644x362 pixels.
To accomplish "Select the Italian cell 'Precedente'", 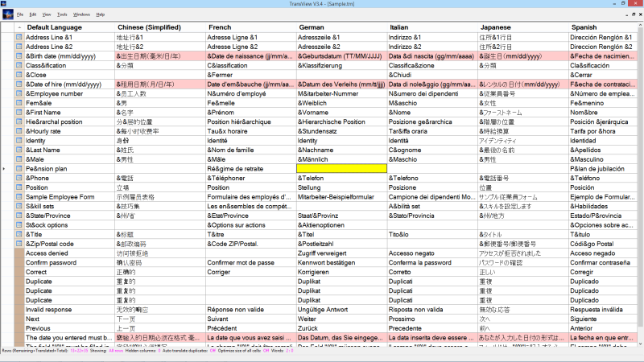I will [x=432, y=328].
